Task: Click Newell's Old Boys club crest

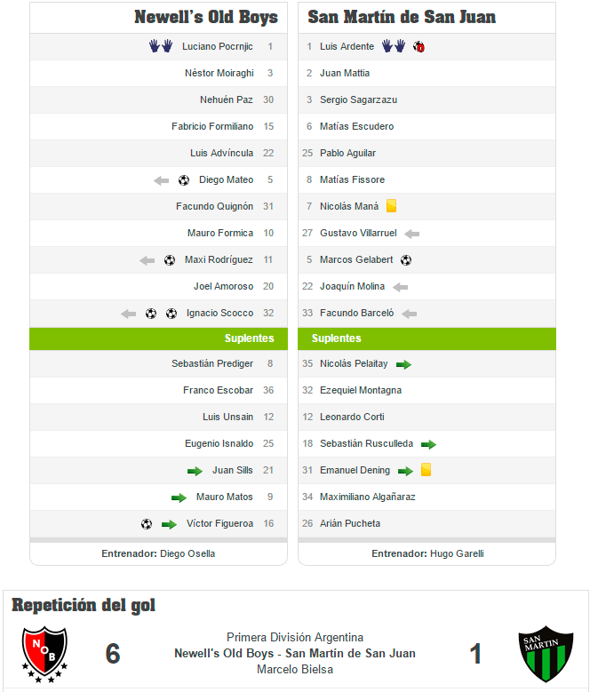Action: pyautogui.click(x=44, y=654)
